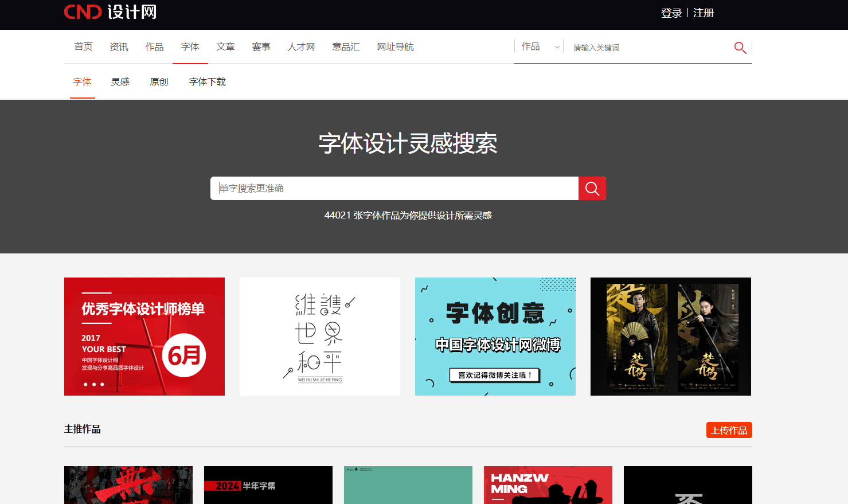
Task: Go to the 字体下载 section
Action: 206,81
